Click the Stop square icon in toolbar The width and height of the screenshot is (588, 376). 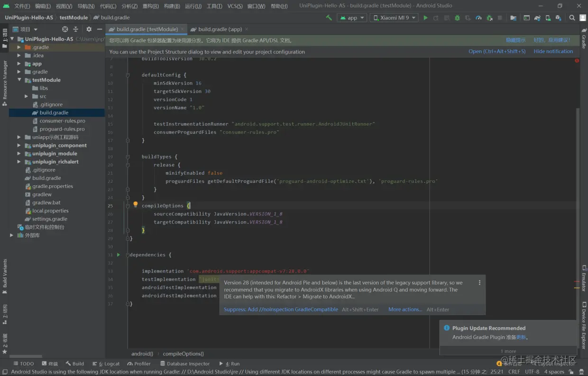tap(500, 18)
